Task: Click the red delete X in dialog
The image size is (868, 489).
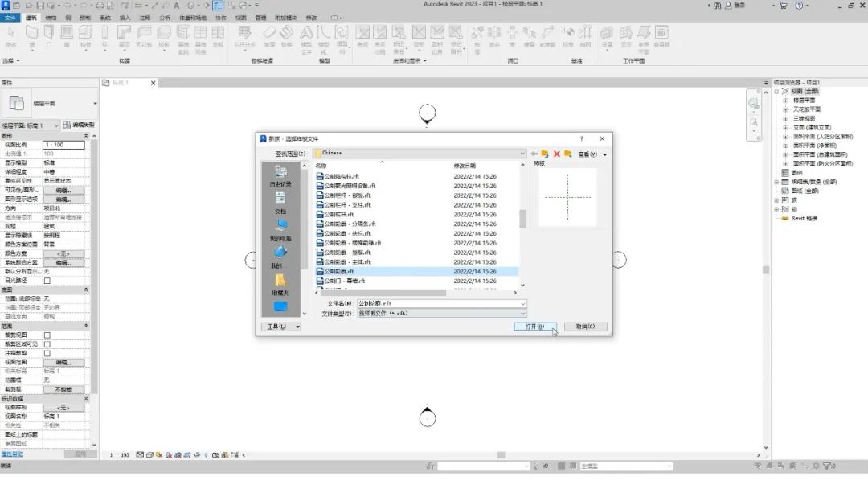Action: point(557,154)
